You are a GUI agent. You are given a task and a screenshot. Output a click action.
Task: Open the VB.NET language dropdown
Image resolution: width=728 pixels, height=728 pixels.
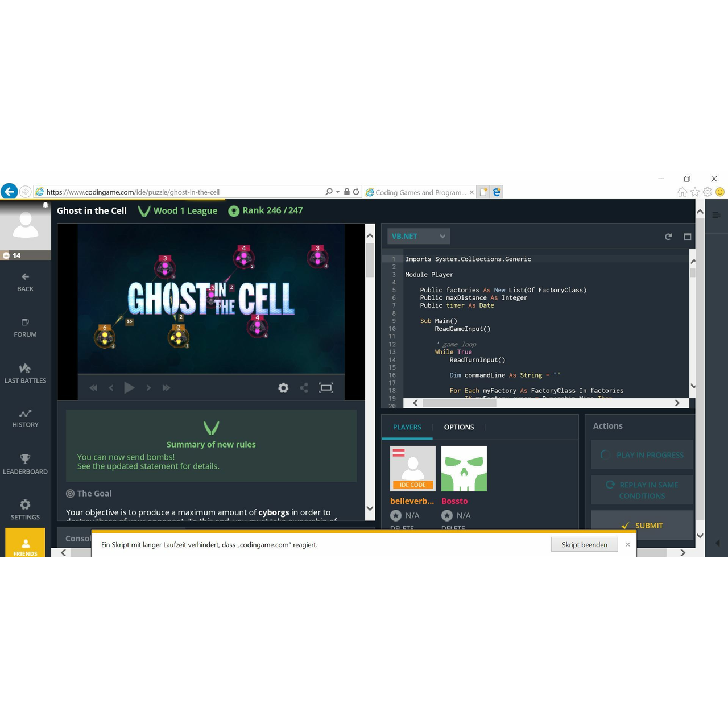tap(419, 236)
